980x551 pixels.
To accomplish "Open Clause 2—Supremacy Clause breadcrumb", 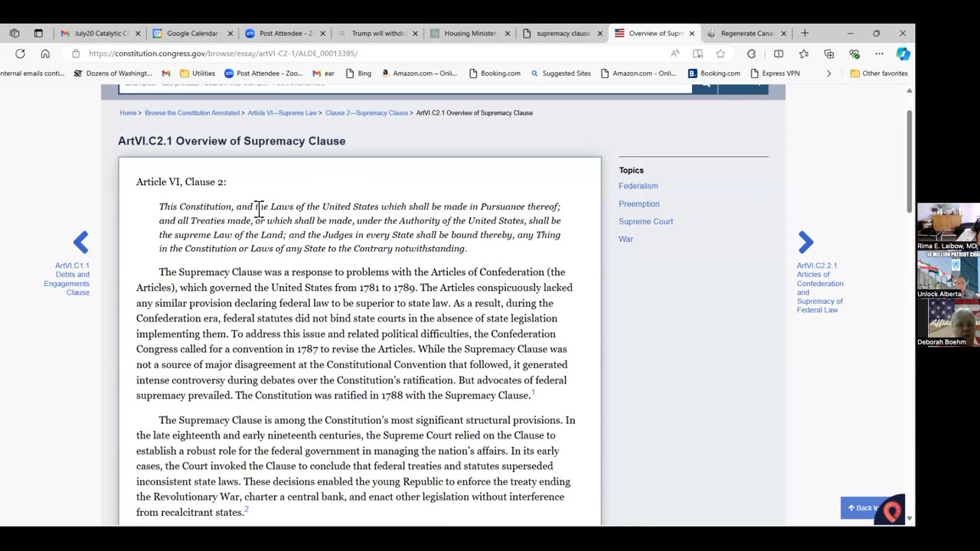I will pos(367,113).
